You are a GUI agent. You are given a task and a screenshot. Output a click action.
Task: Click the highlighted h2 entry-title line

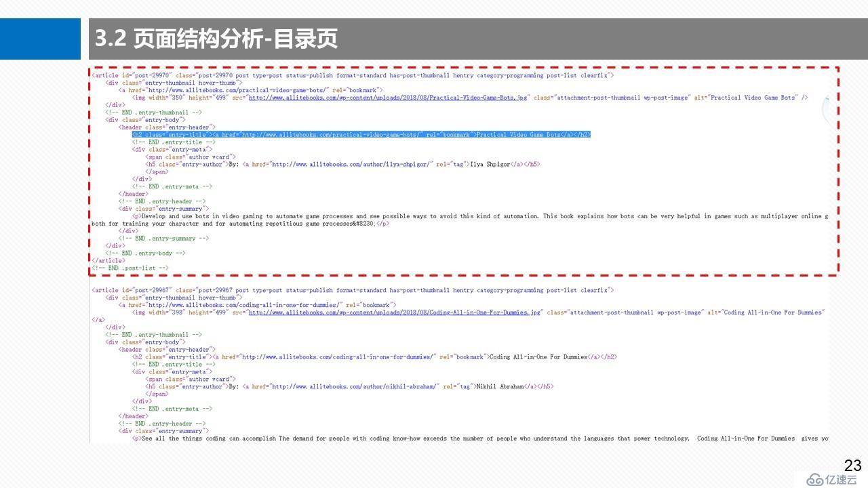pyautogui.click(x=361, y=135)
